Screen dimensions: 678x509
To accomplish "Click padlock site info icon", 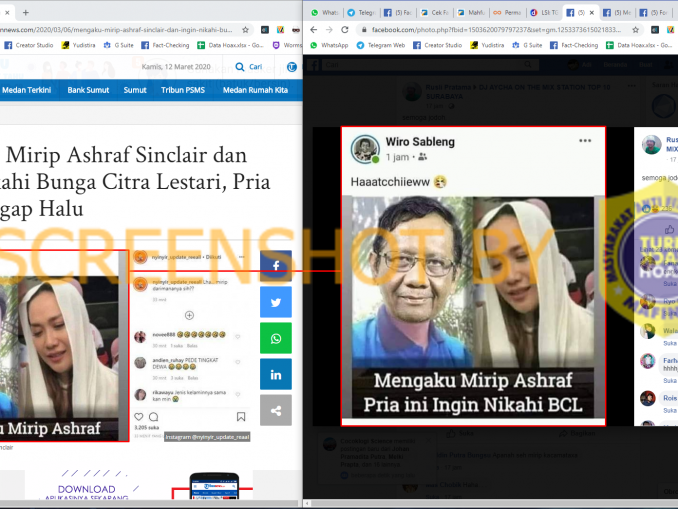I will [364, 30].
